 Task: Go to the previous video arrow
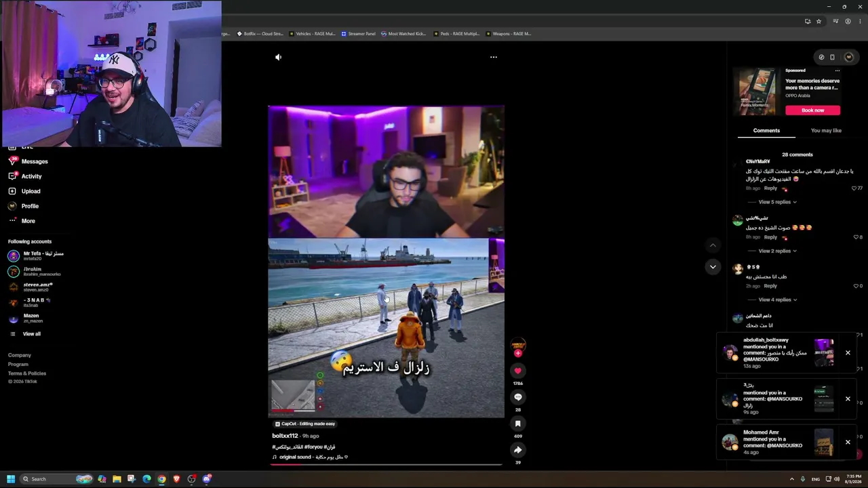[713, 245]
